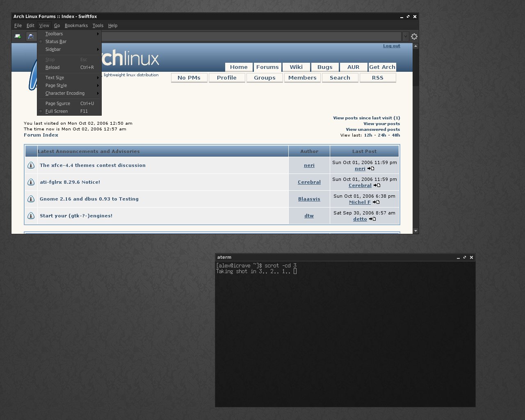The width and height of the screenshot is (525, 420).
Task: Click View posts since last visit link
Action: coord(367,118)
